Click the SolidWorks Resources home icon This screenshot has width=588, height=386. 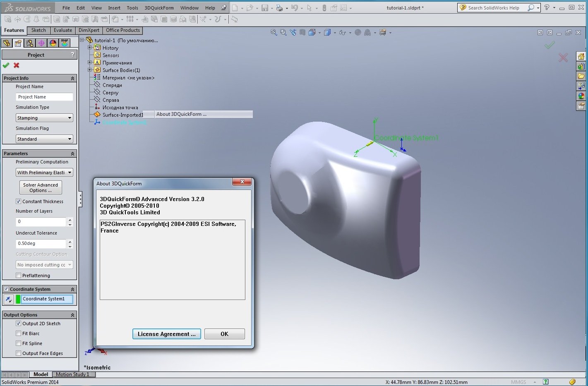pos(581,57)
